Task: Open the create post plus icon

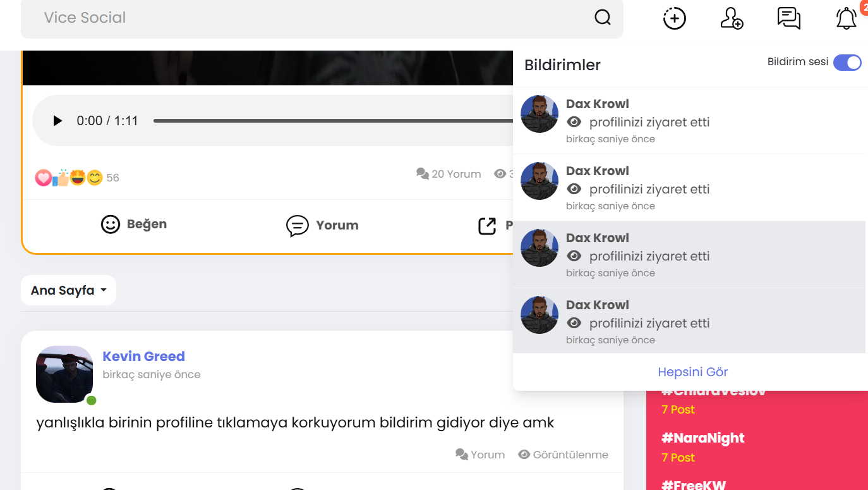Action: 674,18
